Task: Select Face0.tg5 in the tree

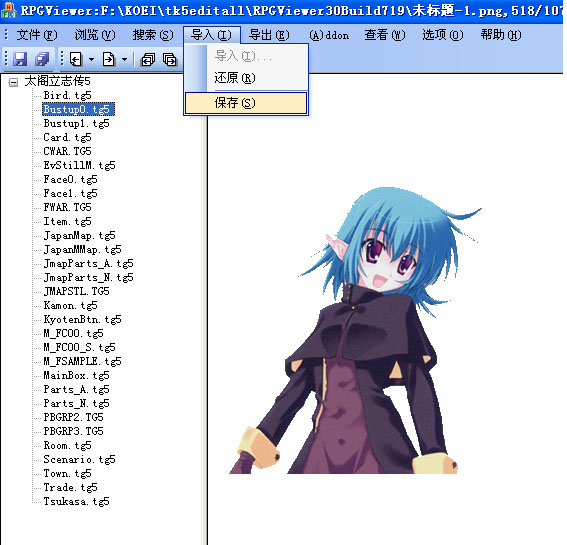Action: pos(70,179)
